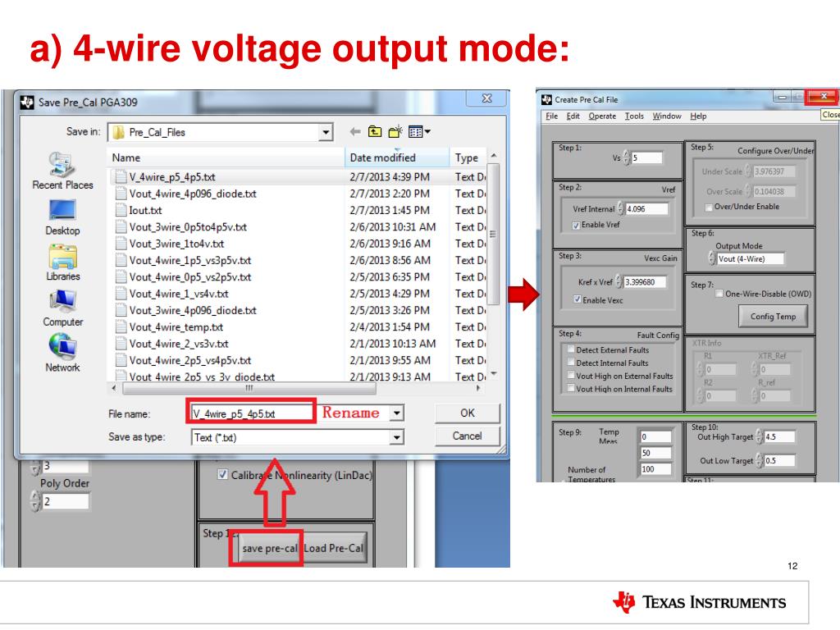Adjust the Kref x Vref stepper
Screen dimensions: 840x630
pos(619,282)
